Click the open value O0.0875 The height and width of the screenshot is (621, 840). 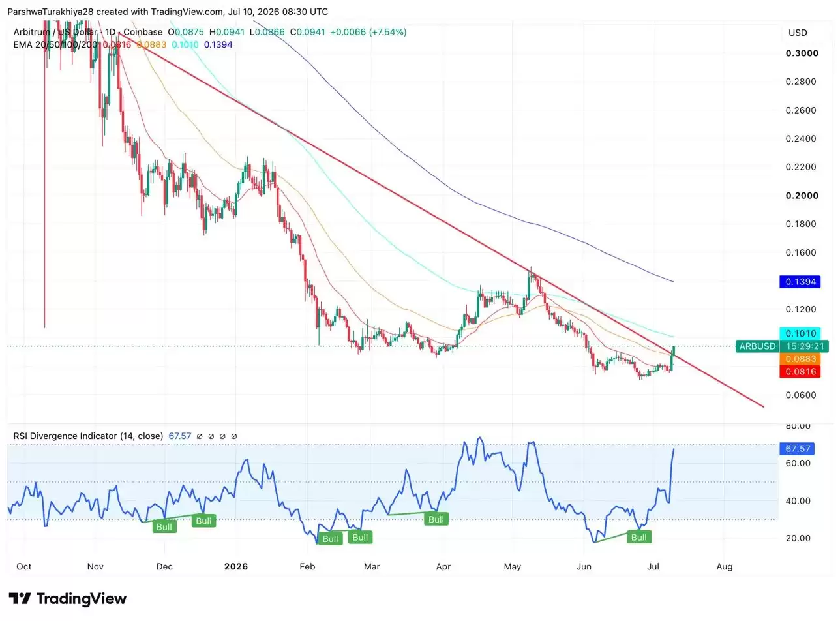(x=186, y=32)
